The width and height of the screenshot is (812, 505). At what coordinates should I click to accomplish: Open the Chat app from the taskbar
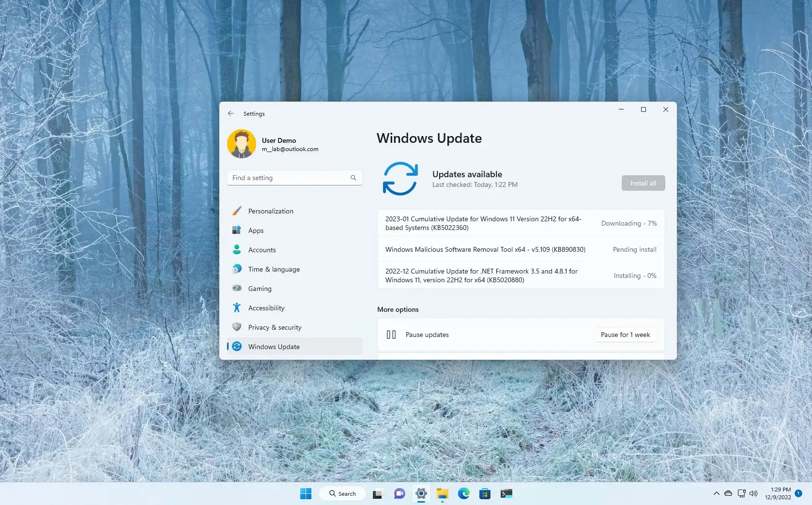click(x=399, y=493)
